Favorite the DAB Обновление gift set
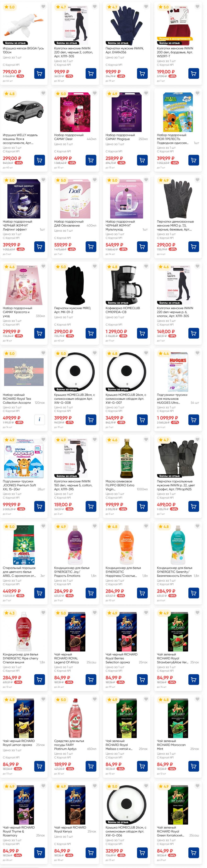Screen dimensions: 207x868 [x=95, y=180]
